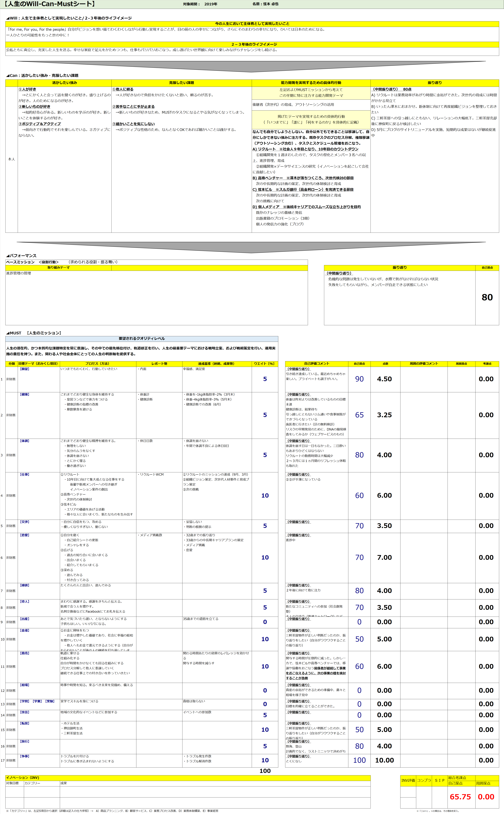Select the 周囲の評価コメント column header
504x814 pixels.
point(424,364)
